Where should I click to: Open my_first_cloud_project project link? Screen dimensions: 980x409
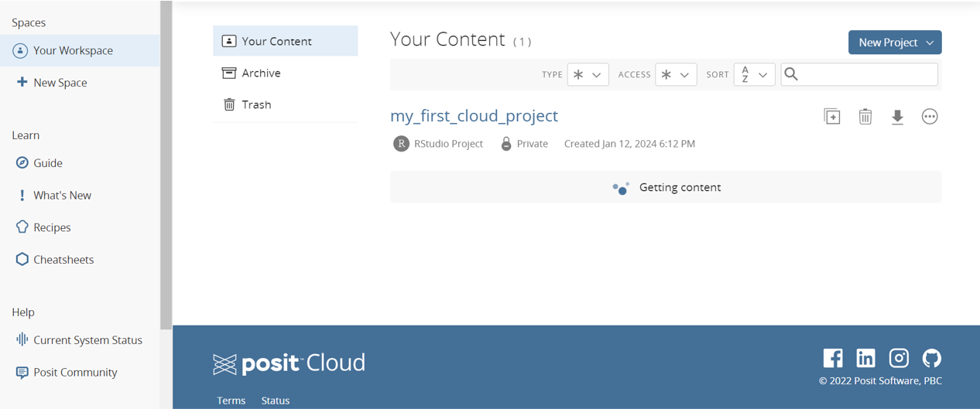click(x=474, y=116)
